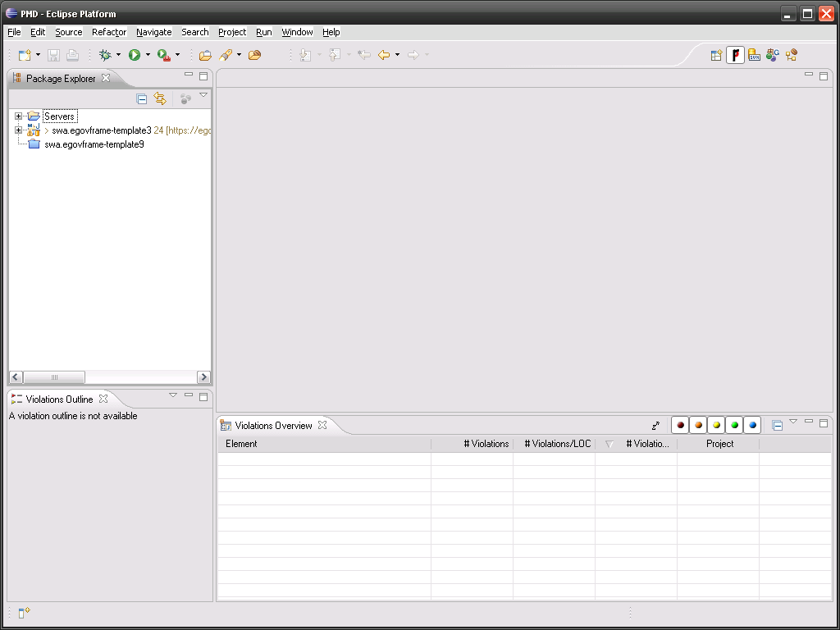
Task: Click the Project column header
Action: 719,444
